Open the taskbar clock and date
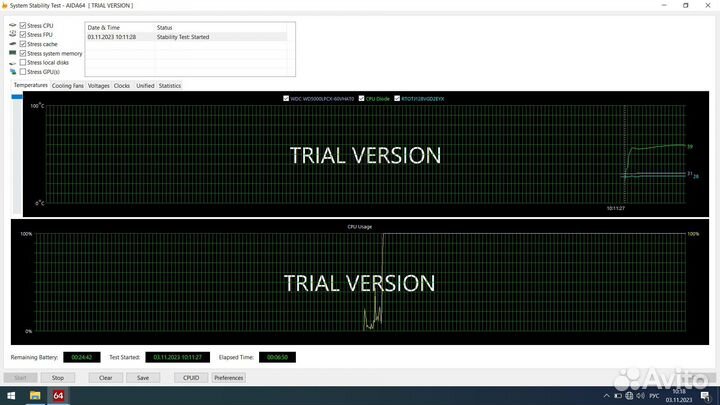720x405 pixels. click(679, 396)
